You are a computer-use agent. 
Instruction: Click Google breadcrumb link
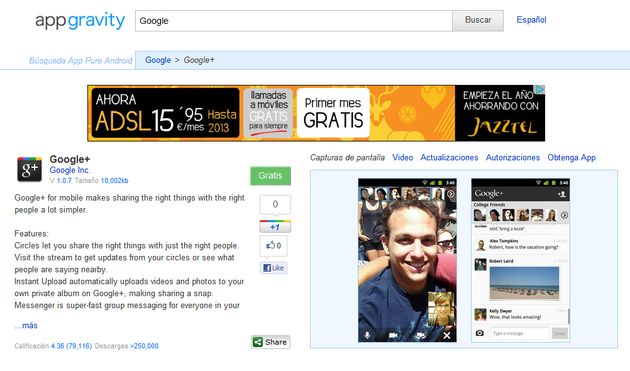158,60
